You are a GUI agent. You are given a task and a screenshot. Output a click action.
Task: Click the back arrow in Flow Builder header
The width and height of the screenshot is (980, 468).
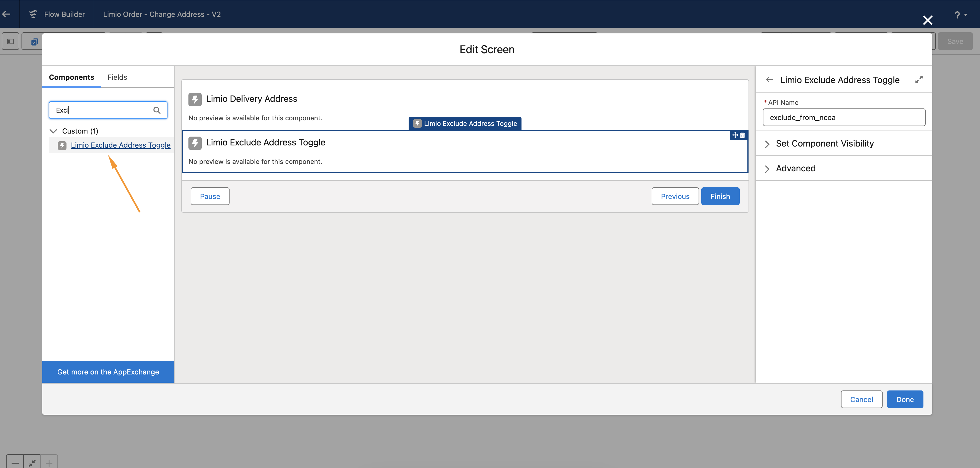(x=6, y=14)
